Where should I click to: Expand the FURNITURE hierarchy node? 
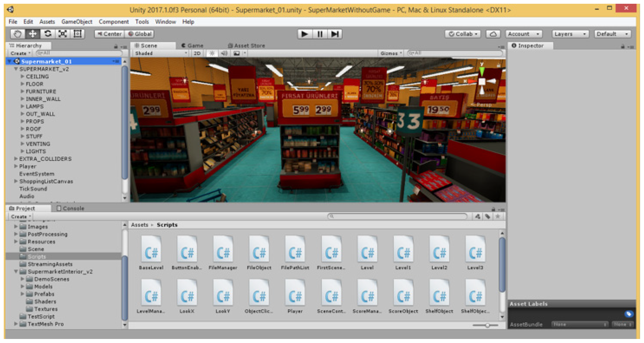pos(22,91)
